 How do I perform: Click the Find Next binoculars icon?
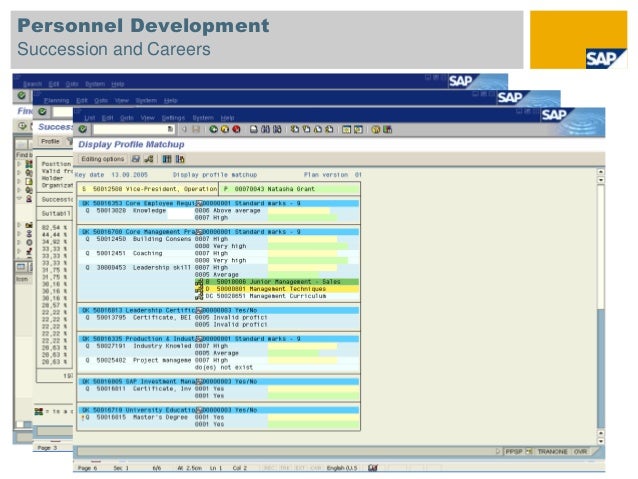coord(277,129)
